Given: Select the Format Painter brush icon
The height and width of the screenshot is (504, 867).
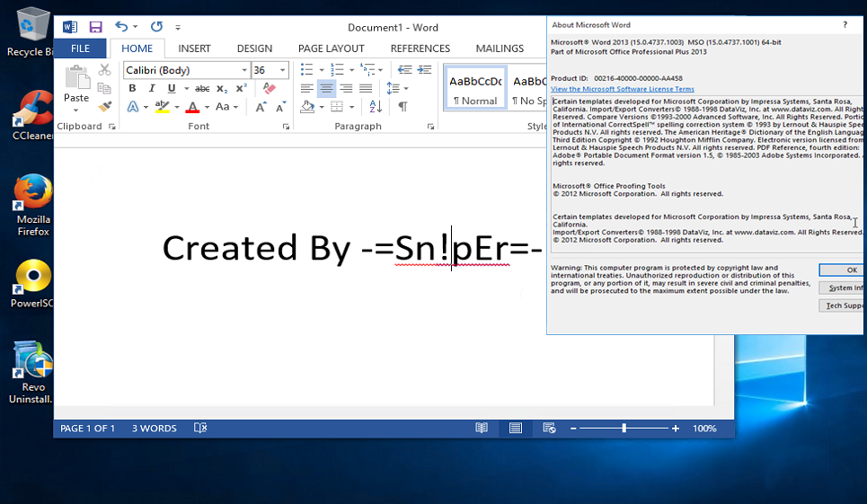Looking at the screenshot, I should pos(104,106).
